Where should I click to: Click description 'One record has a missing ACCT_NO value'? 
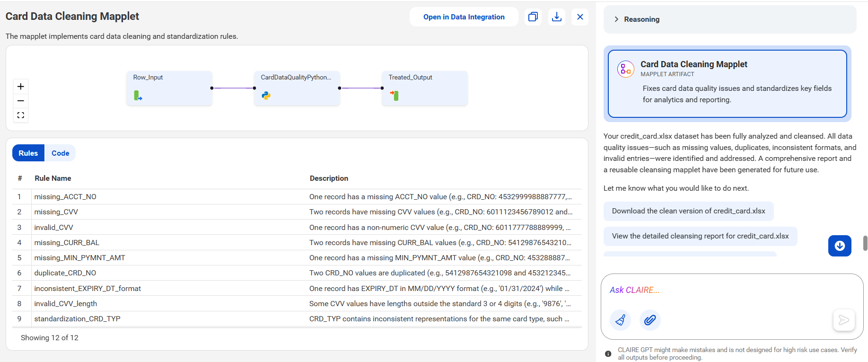(440, 197)
